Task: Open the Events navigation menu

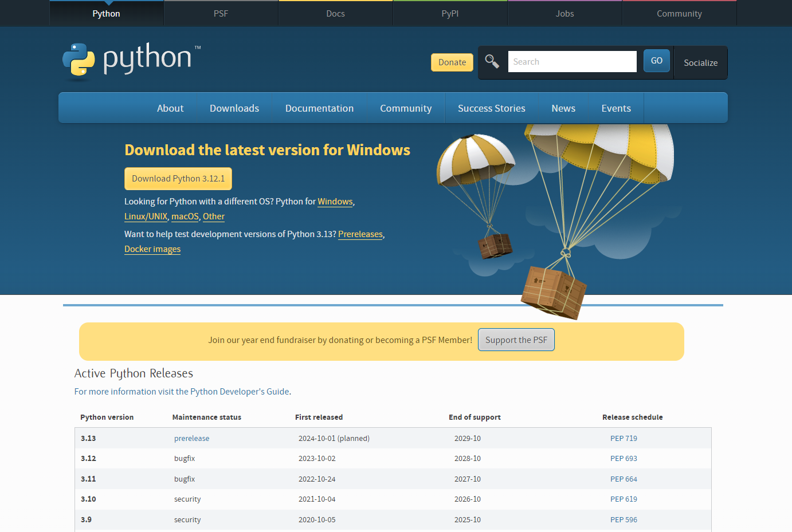Action: pyautogui.click(x=616, y=108)
